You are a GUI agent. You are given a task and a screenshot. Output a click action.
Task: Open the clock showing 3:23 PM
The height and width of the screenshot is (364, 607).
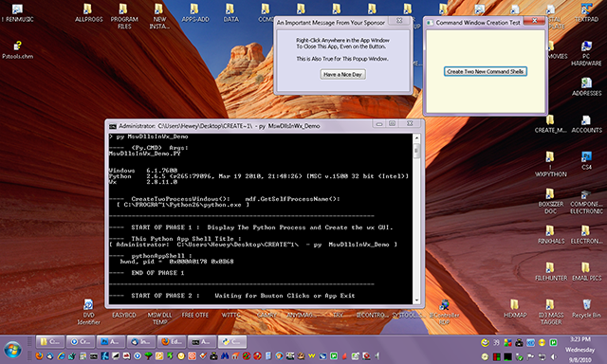[580, 339]
